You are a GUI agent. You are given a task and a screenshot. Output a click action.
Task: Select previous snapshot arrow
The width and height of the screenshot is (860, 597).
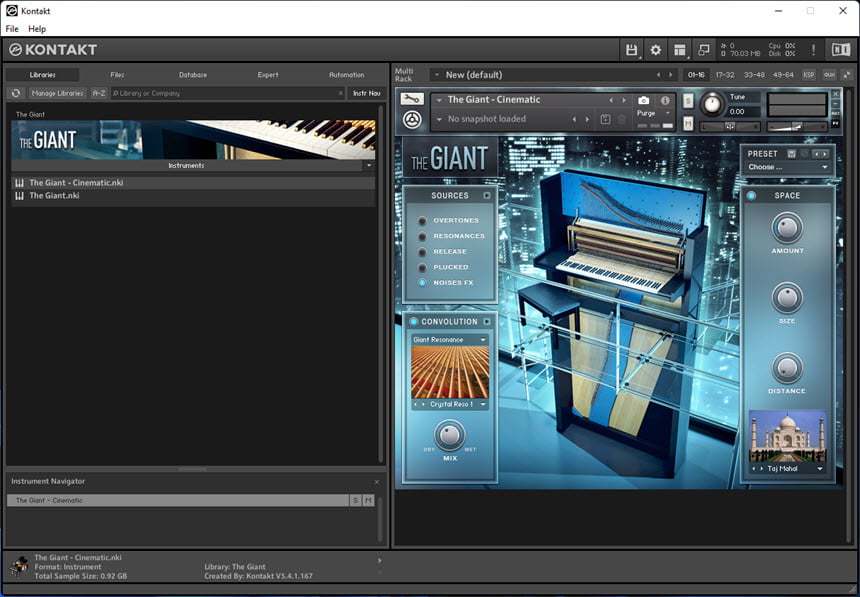(x=574, y=119)
